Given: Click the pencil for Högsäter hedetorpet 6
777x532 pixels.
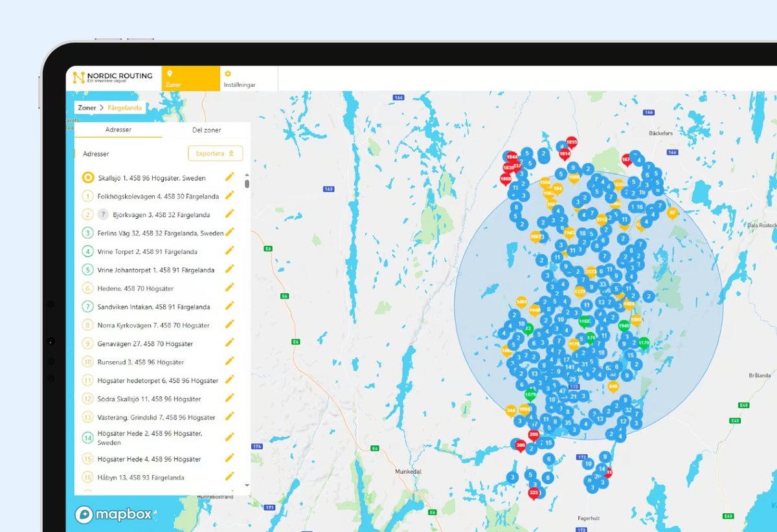Looking at the screenshot, I should (x=229, y=380).
